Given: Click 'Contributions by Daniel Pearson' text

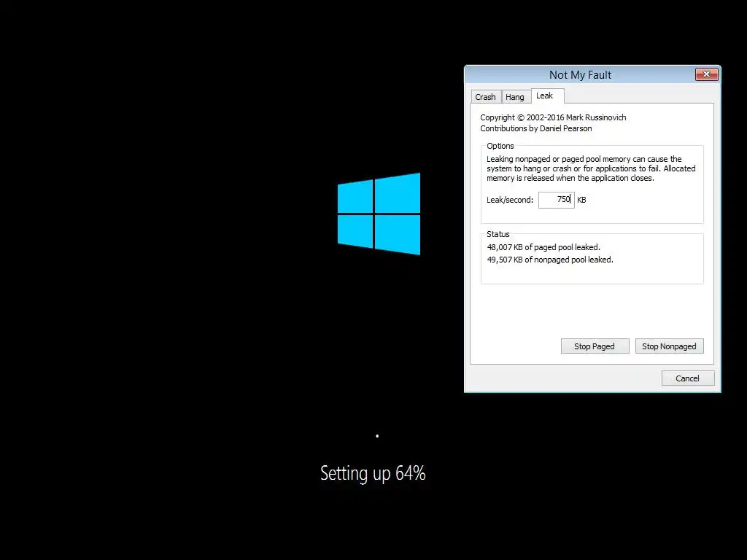Looking at the screenshot, I should [x=535, y=128].
